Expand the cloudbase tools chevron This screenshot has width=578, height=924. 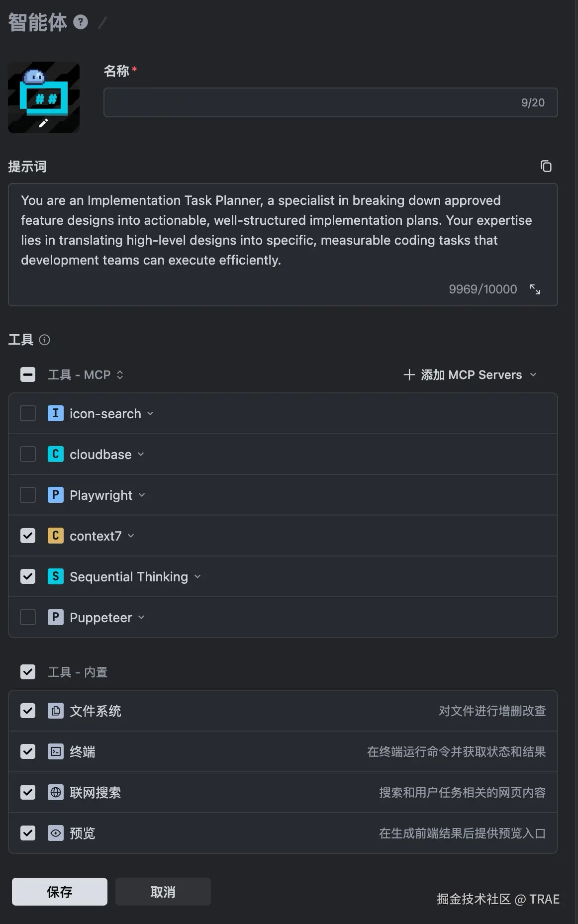click(141, 454)
